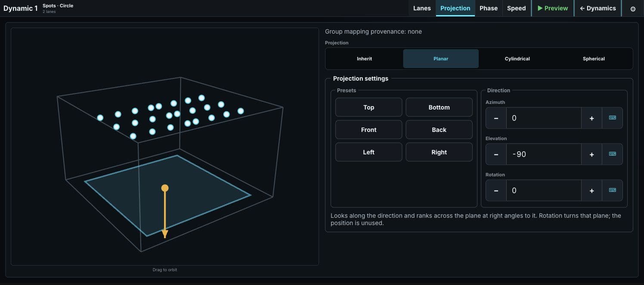Apply the Top preset
Screen dimensions: 644x285
tap(368, 107)
